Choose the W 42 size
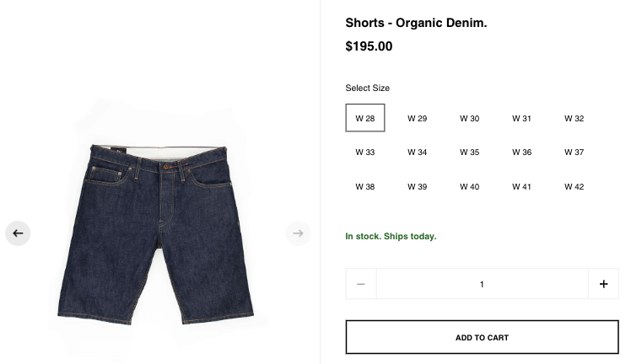 point(574,187)
